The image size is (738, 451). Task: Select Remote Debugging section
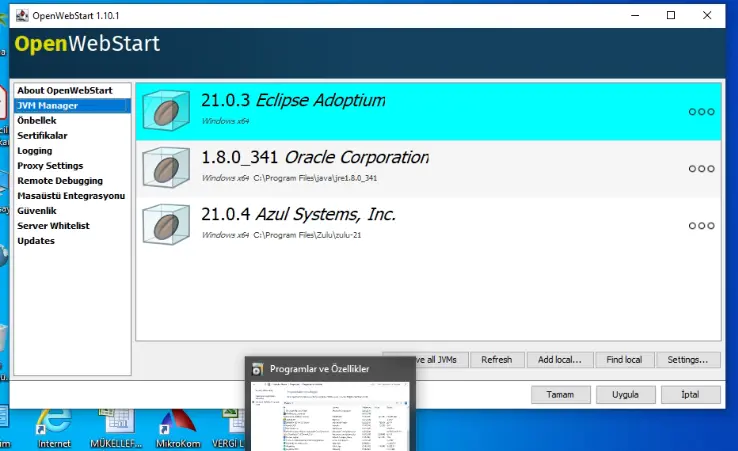[x=72, y=181]
